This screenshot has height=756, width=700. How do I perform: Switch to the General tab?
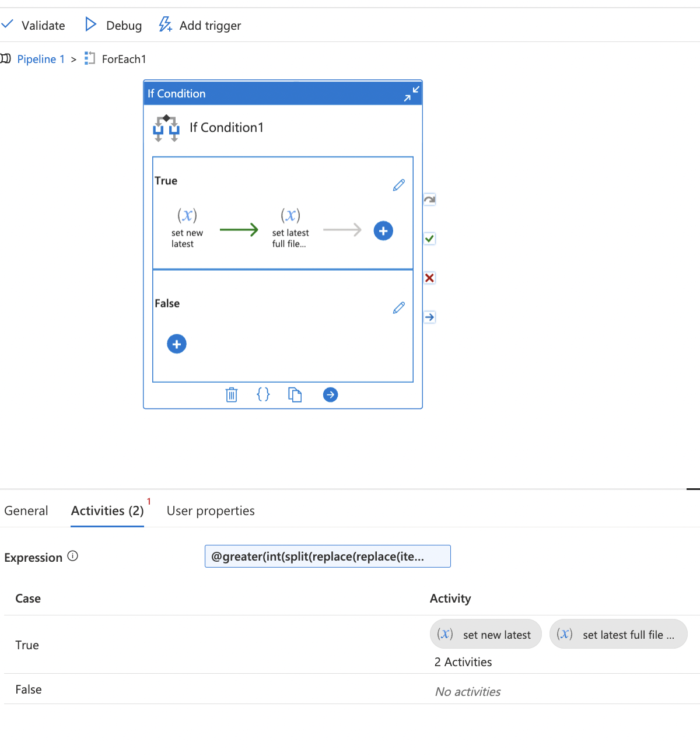(26, 510)
